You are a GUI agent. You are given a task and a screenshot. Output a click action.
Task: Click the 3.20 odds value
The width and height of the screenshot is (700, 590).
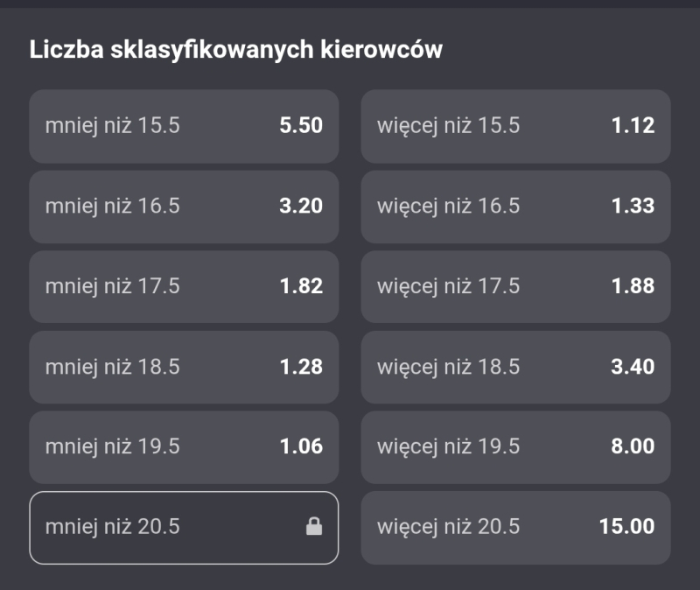click(x=301, y=207)
